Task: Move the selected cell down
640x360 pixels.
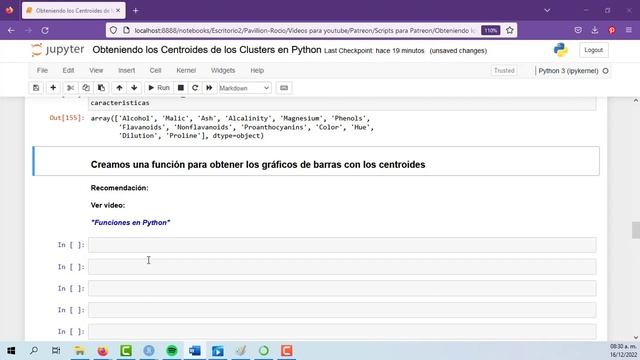Action: pyautogui.click(x=134, y=88)
